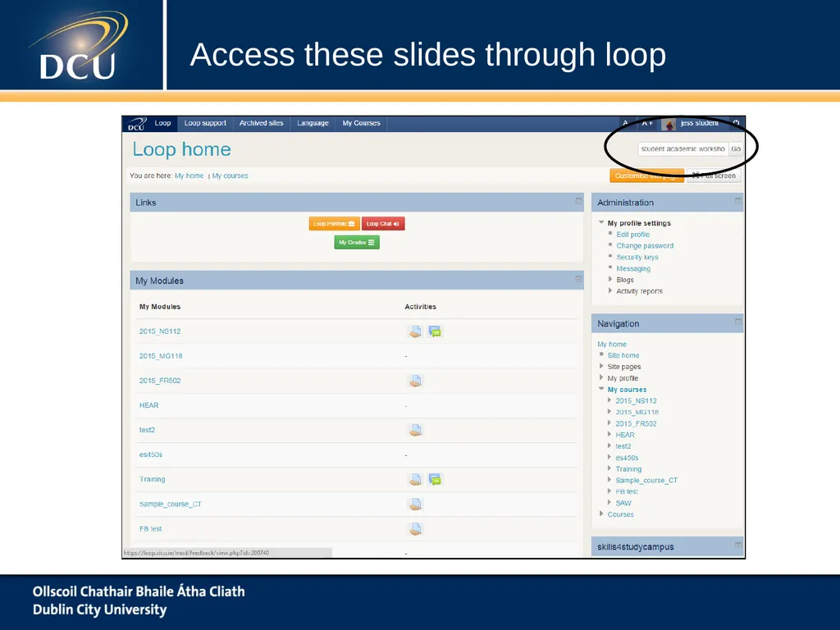Click the green My Grades button
This screenshot has width=840, height=630.
357,243
